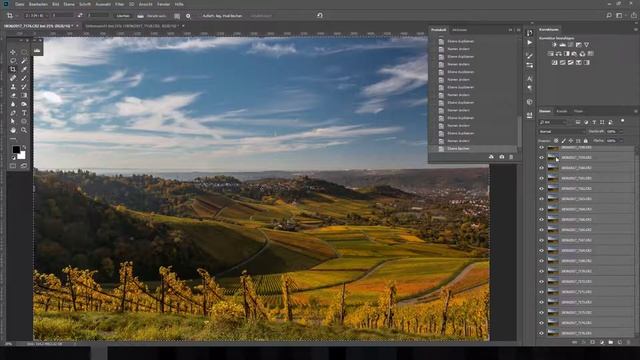Open the layer filter type dropdown
The image size is (640, 360).
(553, 122)
